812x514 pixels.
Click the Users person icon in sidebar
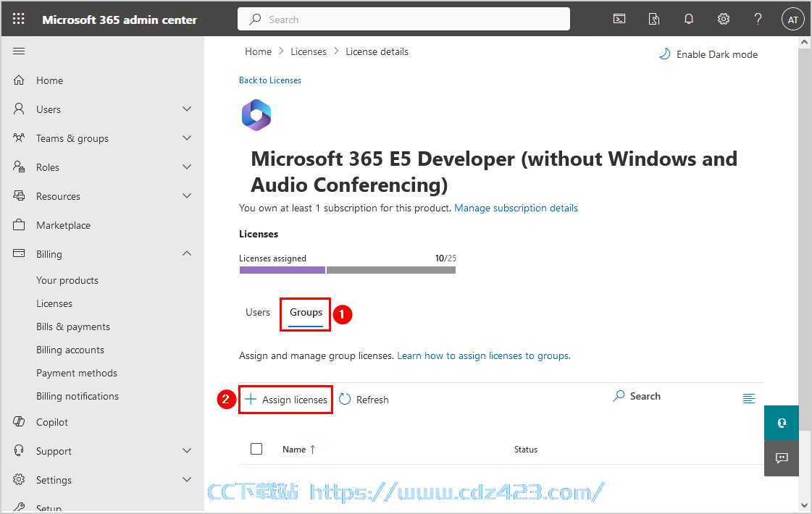tap(19, 109)
